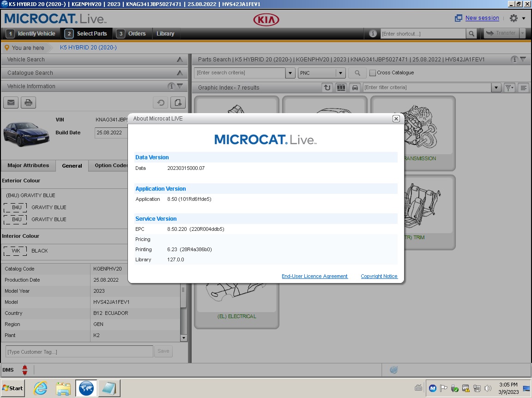
Task: Click the Action Center flag tray icon
Action: 443,388
